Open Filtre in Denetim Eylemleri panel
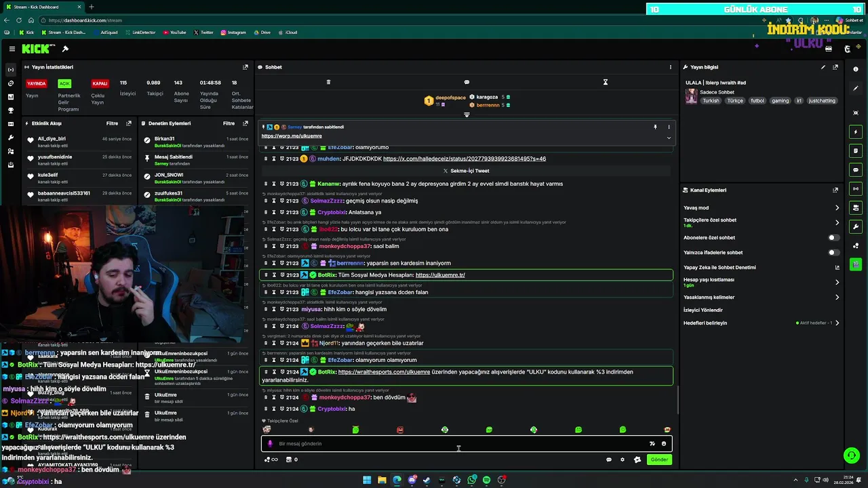Image resolution: width=868 pixels, height=488 pixels. point(229,123)
